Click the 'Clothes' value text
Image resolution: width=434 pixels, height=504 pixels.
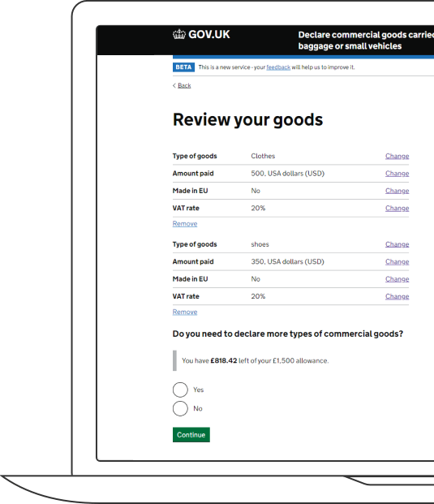[x=263, y=156]
